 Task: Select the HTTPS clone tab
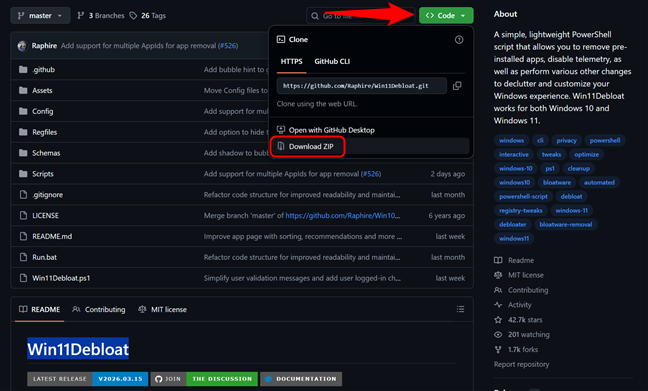[x=291, y=61]
